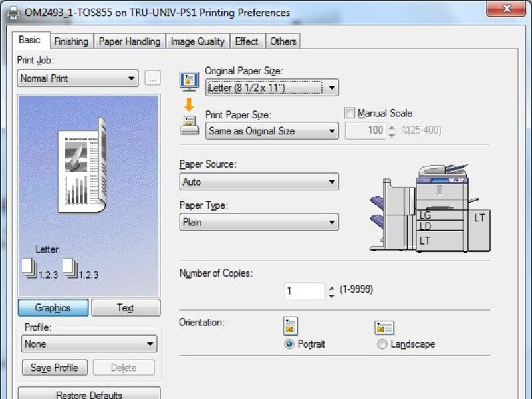Open the Original Paper Size dropdown
The width and height of the screenshot is (532, 399).
pos(271,88)
